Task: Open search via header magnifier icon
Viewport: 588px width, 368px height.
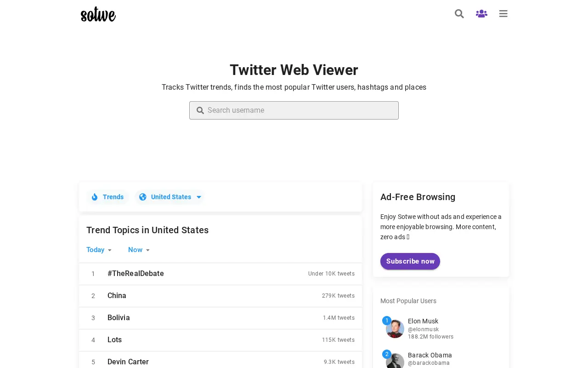Action: (459, 14)
